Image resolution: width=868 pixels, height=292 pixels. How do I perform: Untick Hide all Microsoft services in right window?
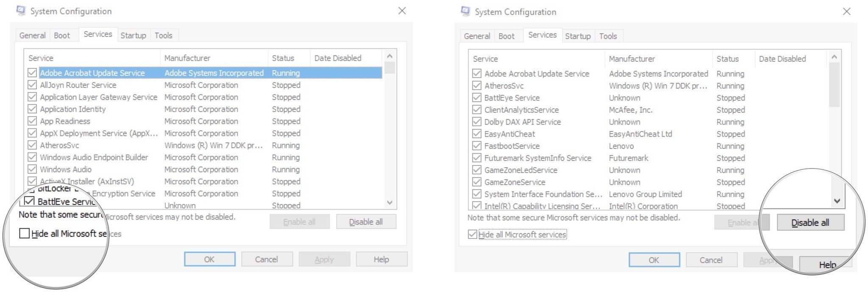[473, 234]
